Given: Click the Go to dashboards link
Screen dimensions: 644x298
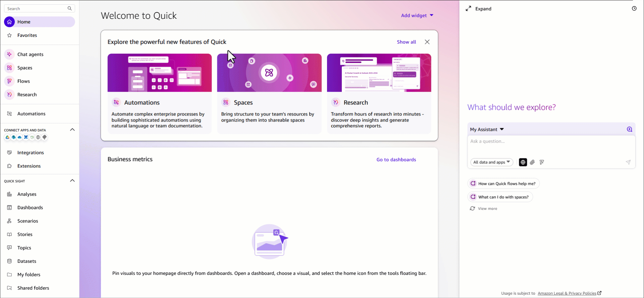Looking at the screenshot, I should (x=396, y=160).
